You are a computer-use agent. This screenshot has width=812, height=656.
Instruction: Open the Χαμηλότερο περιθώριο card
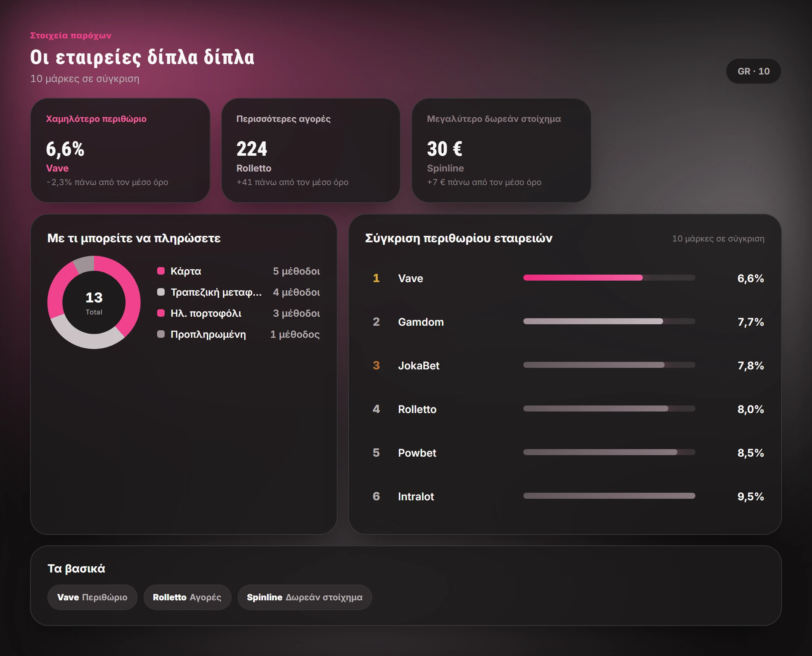tap(120, 150)
